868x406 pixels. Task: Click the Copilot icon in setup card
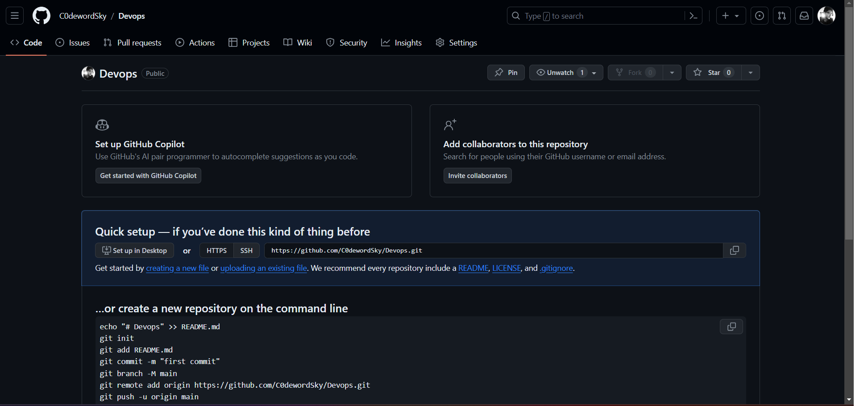coord(102,125)
